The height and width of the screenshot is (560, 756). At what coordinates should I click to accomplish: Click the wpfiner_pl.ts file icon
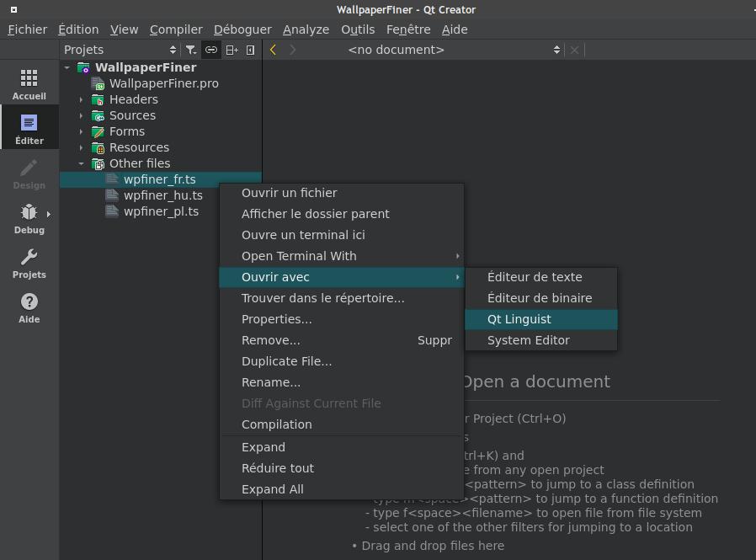pyautogui.click(x=112, y=211)
